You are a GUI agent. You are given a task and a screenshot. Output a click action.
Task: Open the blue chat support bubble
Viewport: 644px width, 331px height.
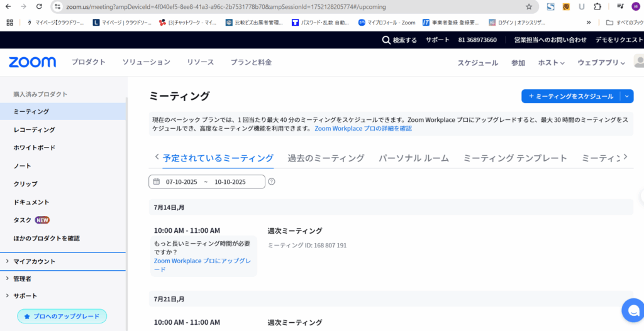[x=633, y=310]
